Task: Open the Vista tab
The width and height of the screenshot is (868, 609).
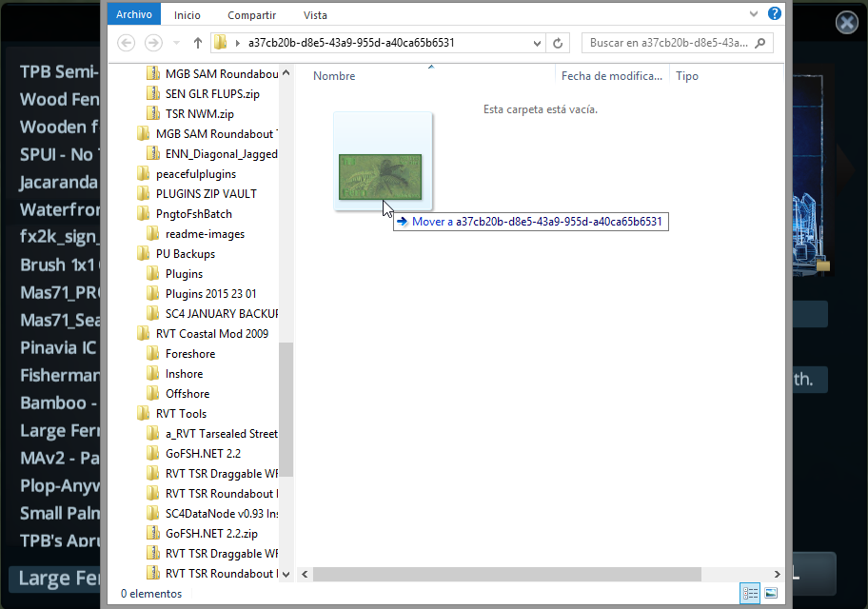Action: 315,15
